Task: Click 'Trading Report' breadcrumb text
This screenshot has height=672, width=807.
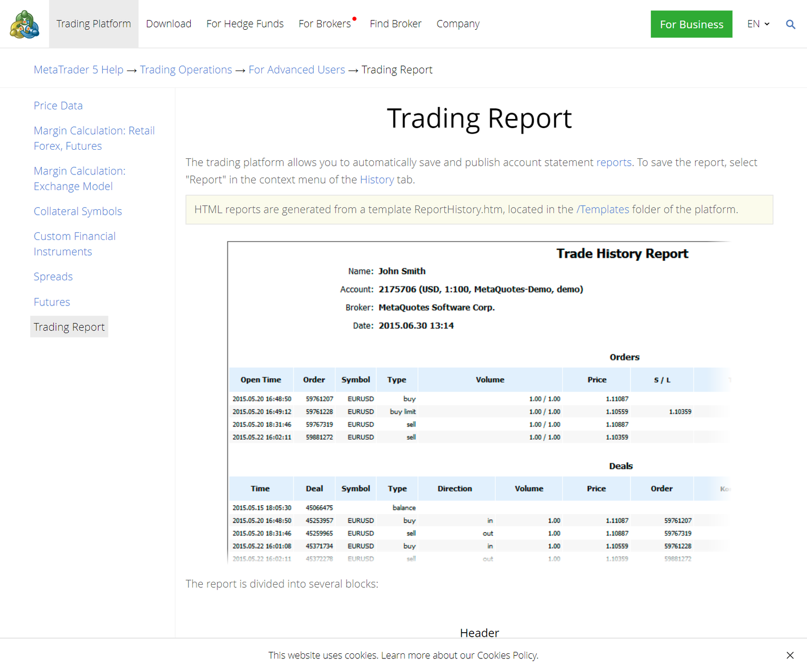Action: (397, 70)
